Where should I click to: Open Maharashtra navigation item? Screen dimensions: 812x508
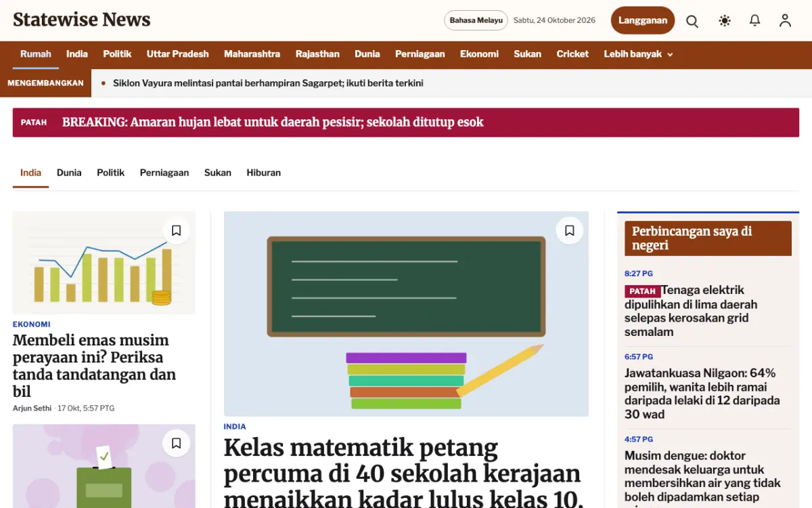(x=252, y=54)
